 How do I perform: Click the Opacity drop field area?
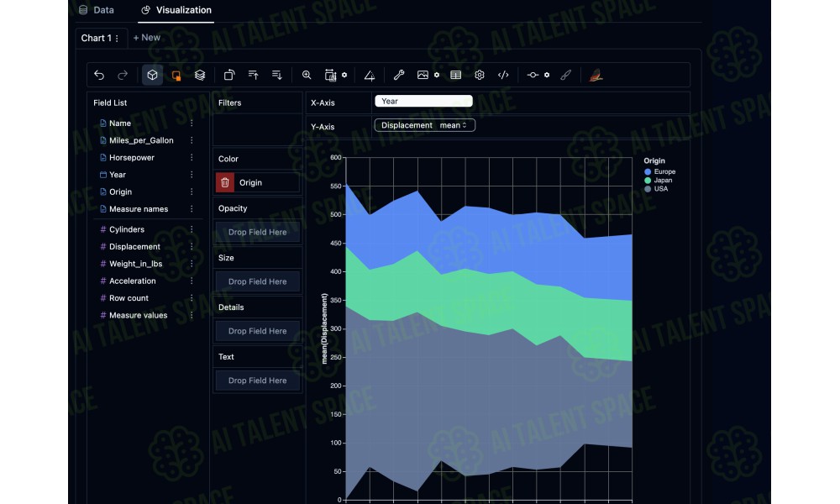258,232
